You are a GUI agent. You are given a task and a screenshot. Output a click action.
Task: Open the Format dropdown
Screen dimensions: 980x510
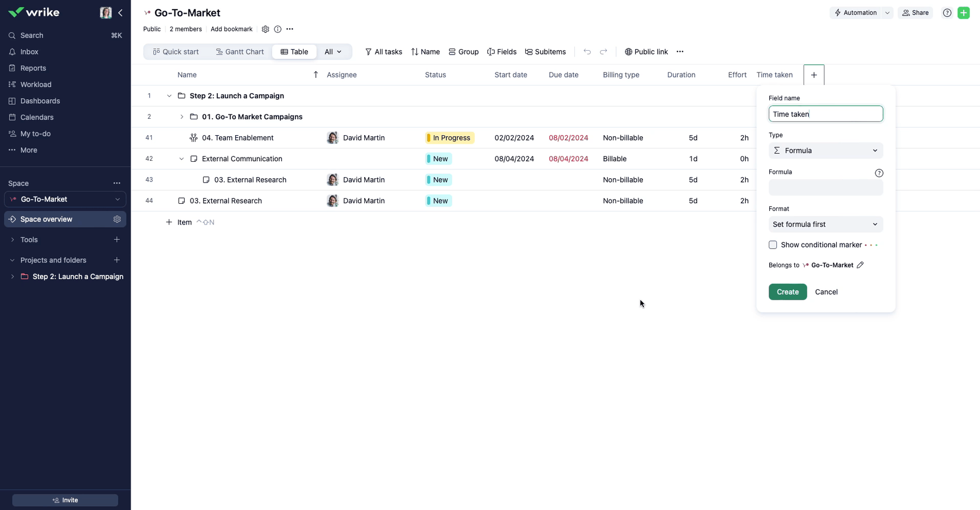click(825, 224)
